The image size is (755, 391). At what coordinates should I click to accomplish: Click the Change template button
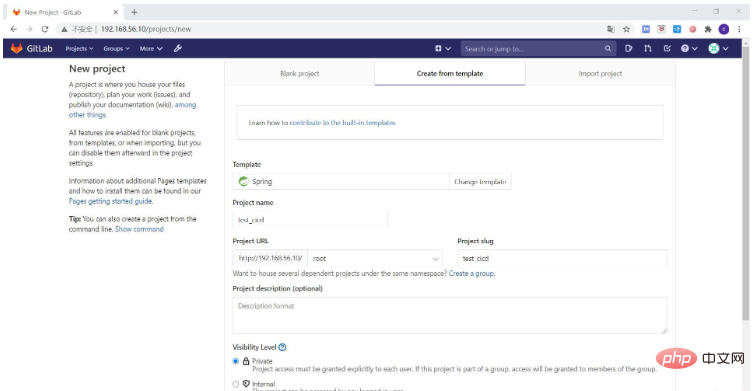coord(480,182)
